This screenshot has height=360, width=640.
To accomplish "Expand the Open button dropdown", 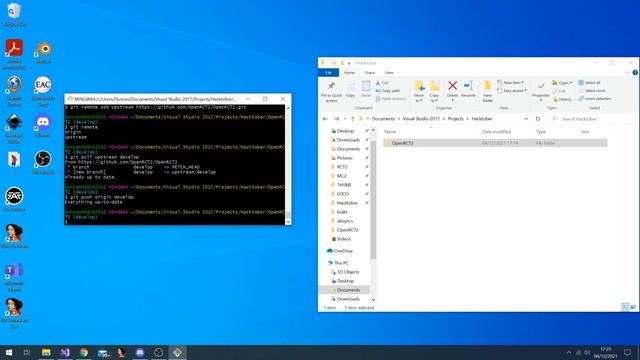I will coord(571,82).
